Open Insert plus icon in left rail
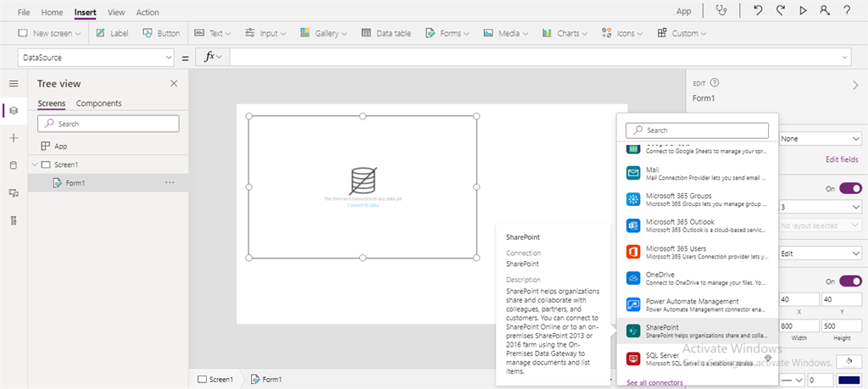This screenshot has height=389, width=868. tap(14, 138)
